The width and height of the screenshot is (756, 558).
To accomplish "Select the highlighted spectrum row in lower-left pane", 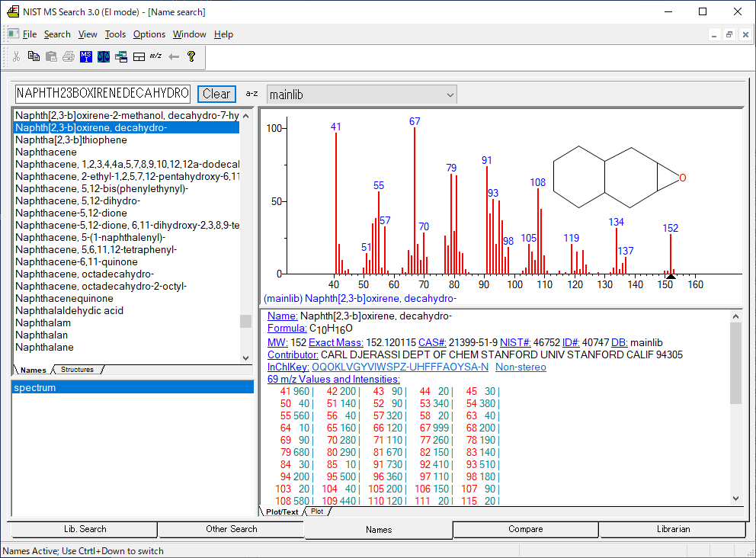I will 133,387.
